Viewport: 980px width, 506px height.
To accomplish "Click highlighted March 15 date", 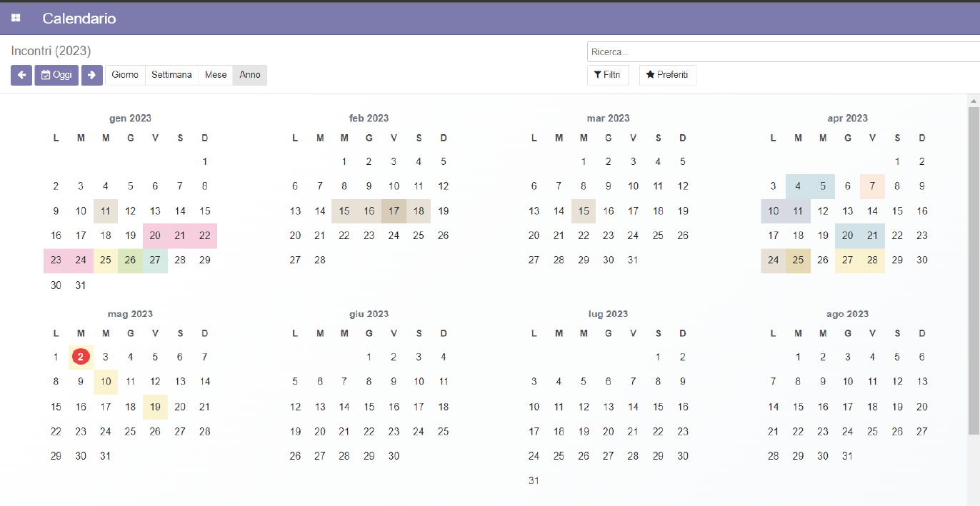I will (584, 211).
